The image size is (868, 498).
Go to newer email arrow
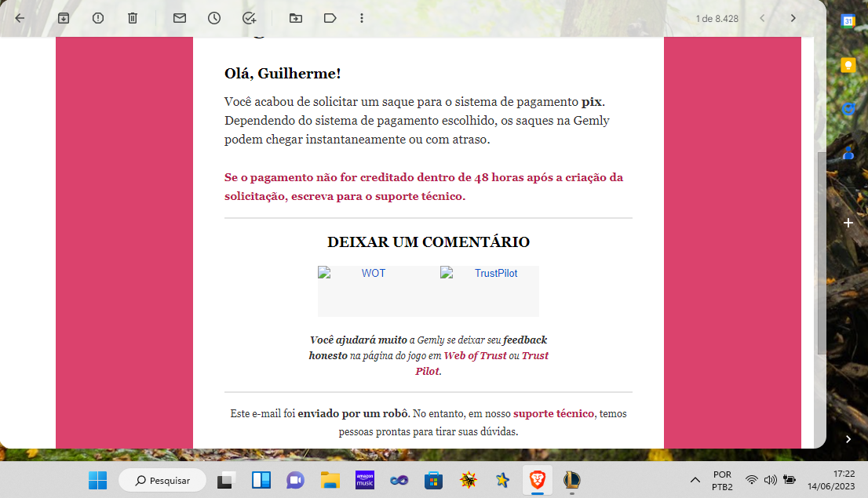point(762,18)
